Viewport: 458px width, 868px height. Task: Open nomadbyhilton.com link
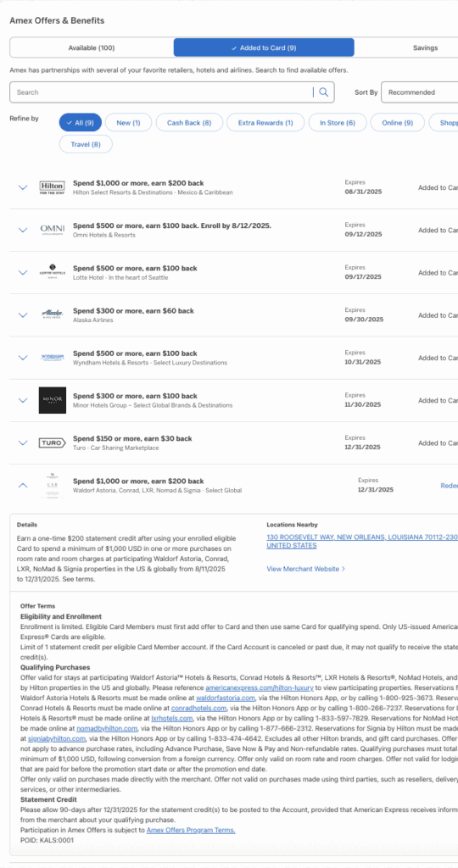tap(106, 728)
